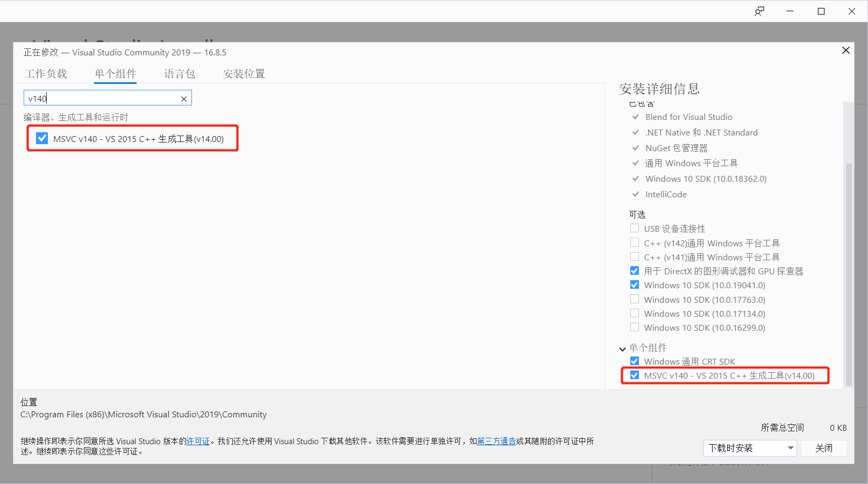Viewport: 868px width, 484px height.
Task: Check C++ (v141)通用 Windows 平台工具
Action: pyautogui.click(x=635, y=257)
